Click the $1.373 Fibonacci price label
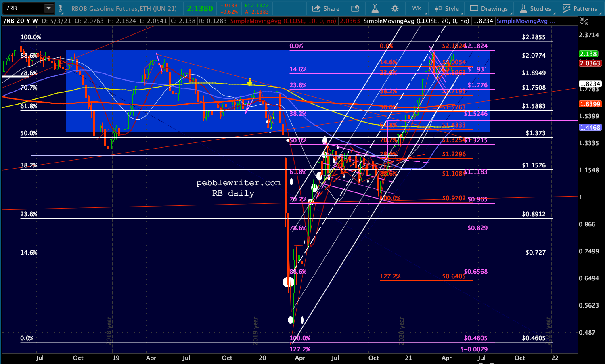Viewport: 605px width, 364px height. 536,133
